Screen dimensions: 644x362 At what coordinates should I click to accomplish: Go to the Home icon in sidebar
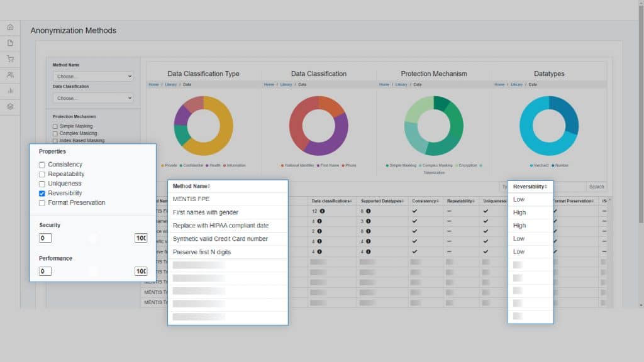(x=10, y=28)
